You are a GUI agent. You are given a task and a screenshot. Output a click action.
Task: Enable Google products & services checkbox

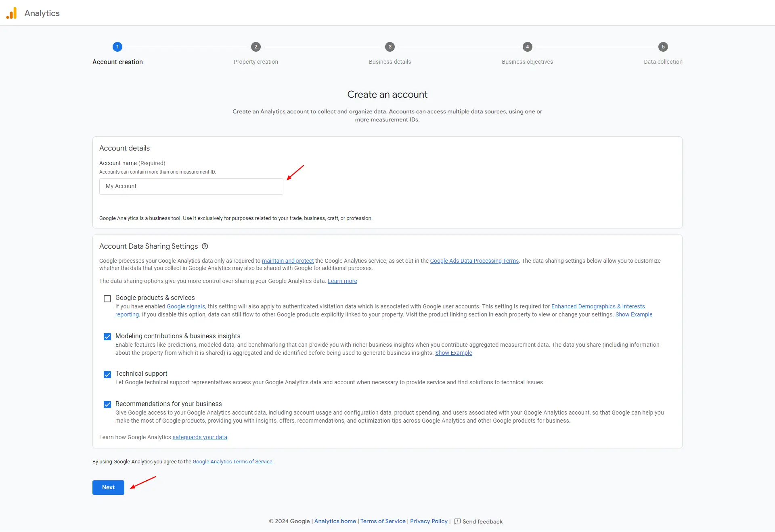pyautogui.click(x=107, y=299)
